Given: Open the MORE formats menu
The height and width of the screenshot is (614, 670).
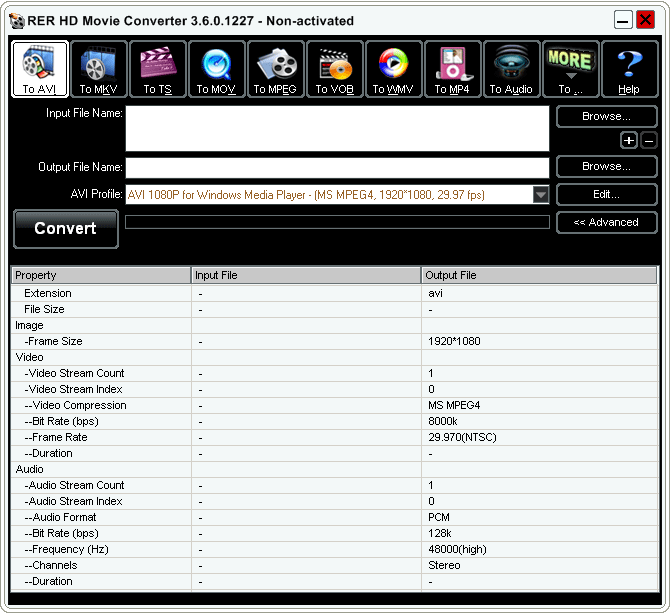Looking at the screenshot, I should 570,69.
